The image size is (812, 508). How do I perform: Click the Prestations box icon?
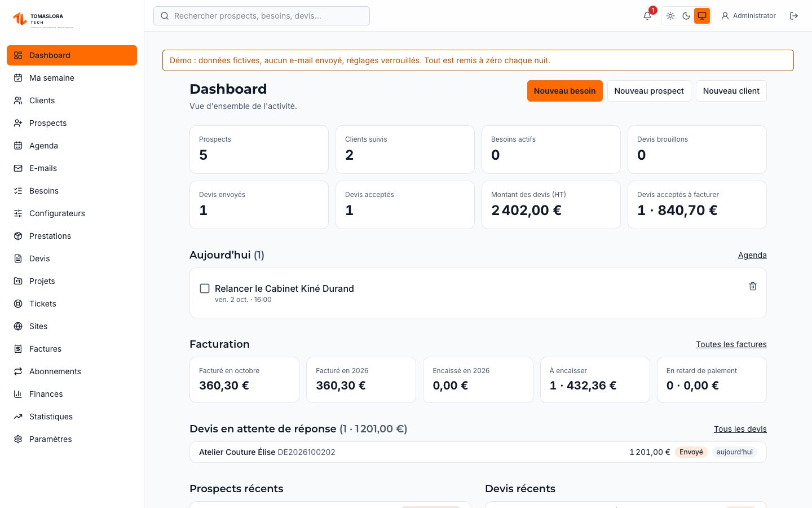pos(18,236)
